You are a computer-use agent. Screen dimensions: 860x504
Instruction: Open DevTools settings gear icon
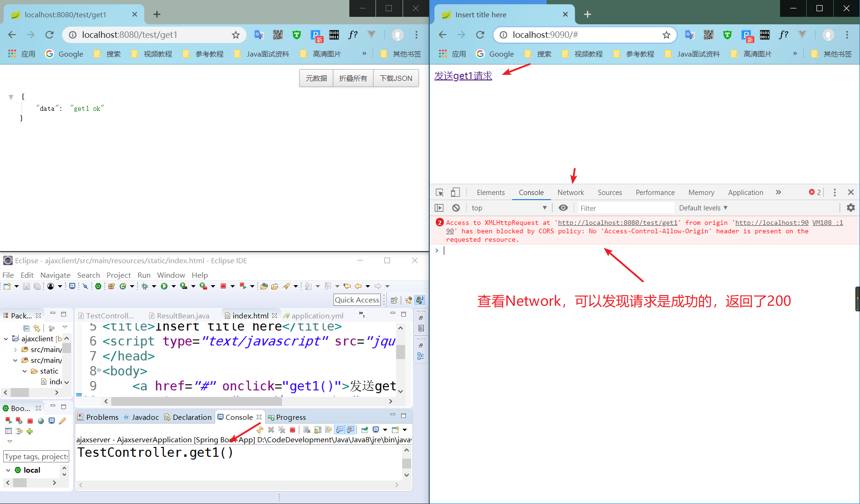[x=851, y=208]
